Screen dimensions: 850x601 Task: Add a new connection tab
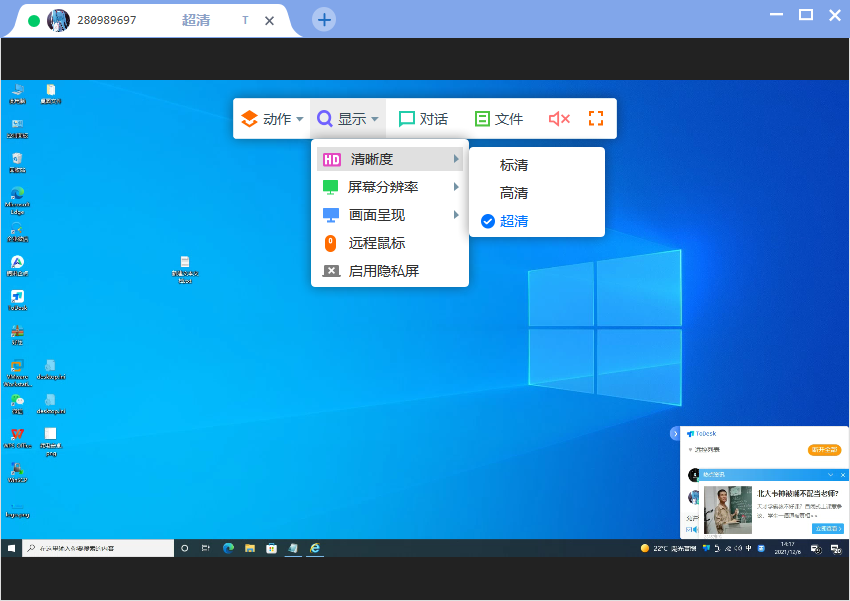(x=324, y=20)
